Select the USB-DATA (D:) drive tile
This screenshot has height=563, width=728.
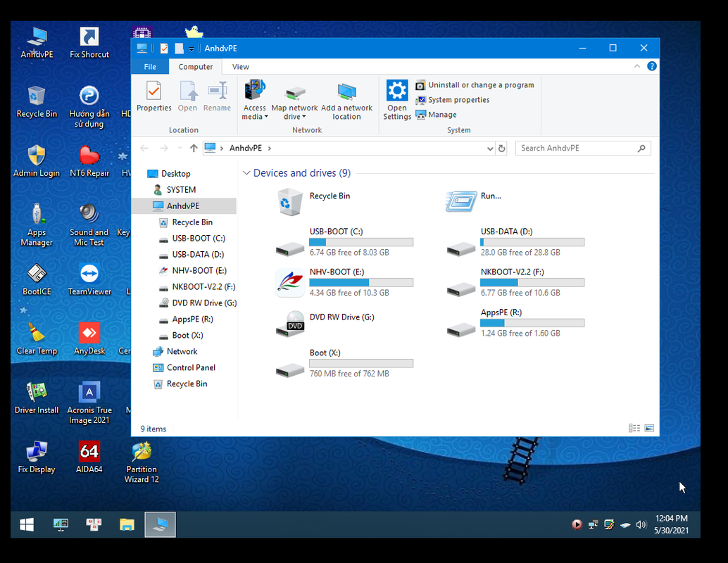(515, 242)
